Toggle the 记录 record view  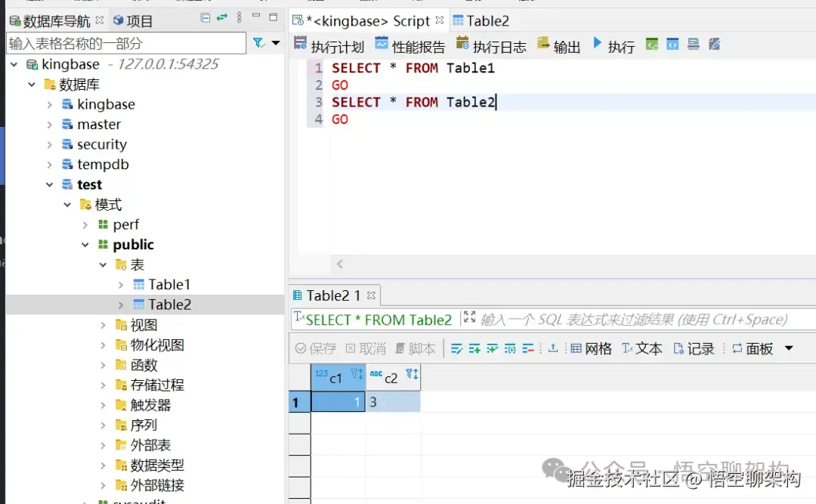(x=694, y=348)
